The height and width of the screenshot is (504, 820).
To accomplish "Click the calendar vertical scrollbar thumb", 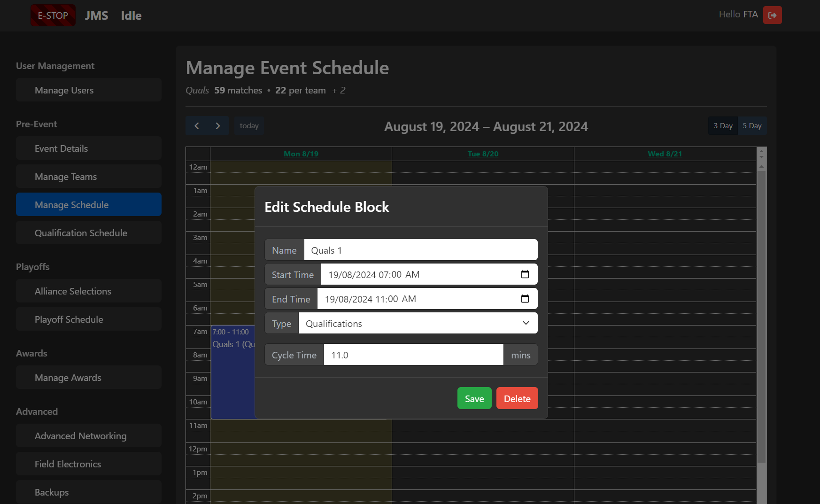I will click(x=762, y=317).
